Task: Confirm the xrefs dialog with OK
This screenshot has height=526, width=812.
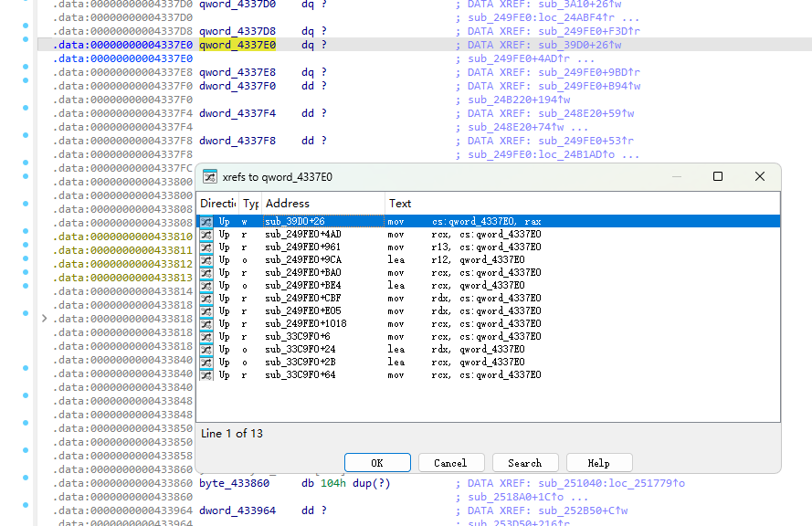Action: 377,463
